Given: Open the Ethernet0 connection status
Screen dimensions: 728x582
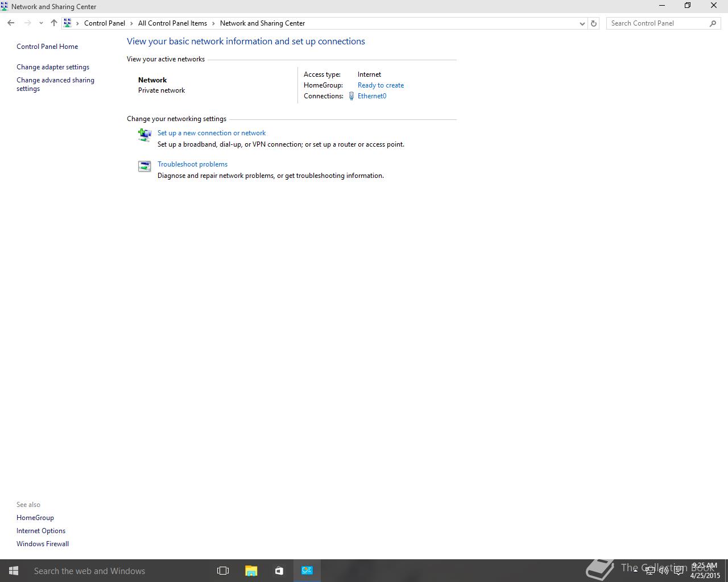Looking at the screenshot, I should tap(372, 96).
